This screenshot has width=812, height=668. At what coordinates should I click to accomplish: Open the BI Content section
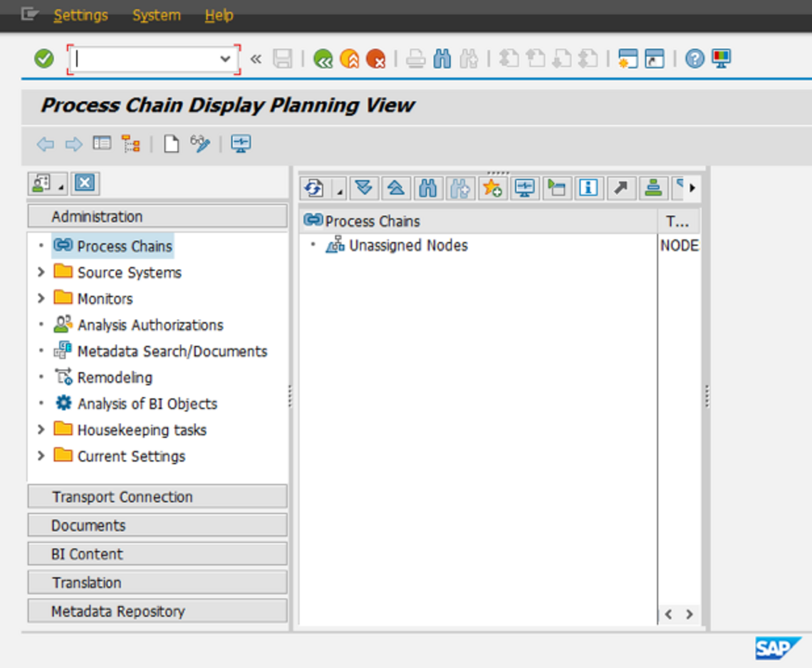pyautogui.click(x=157, y=554)
